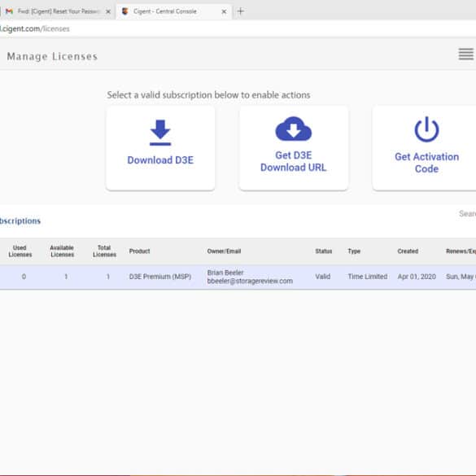This screenshot has height=476, width=476.
Task: Select the D3E Premium (MSP) product cell
Action: [x=160, y=277]
